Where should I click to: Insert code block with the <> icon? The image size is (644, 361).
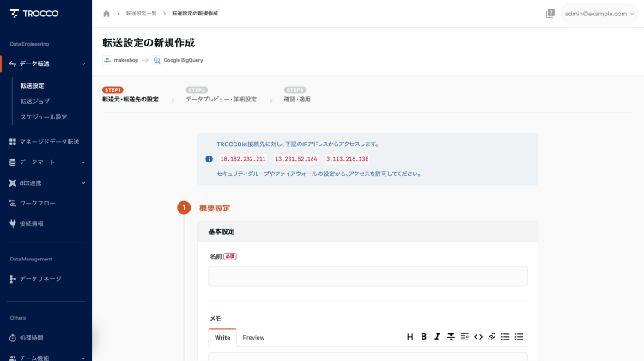(x=478, y=337)
